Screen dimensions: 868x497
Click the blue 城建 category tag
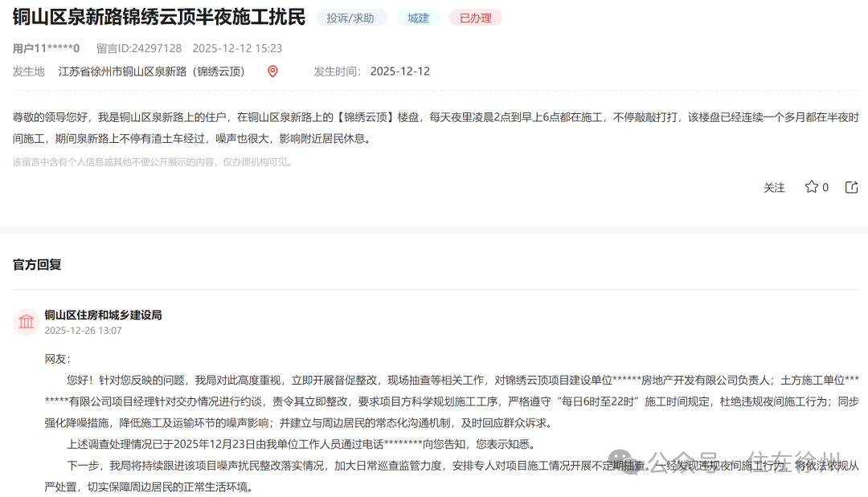[x=418, y=17]
